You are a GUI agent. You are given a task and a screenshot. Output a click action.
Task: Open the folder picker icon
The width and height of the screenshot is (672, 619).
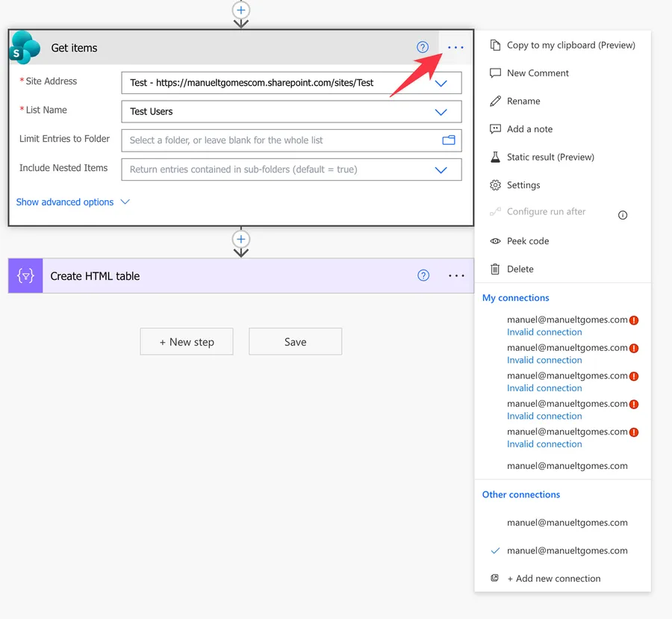(449, 140)
